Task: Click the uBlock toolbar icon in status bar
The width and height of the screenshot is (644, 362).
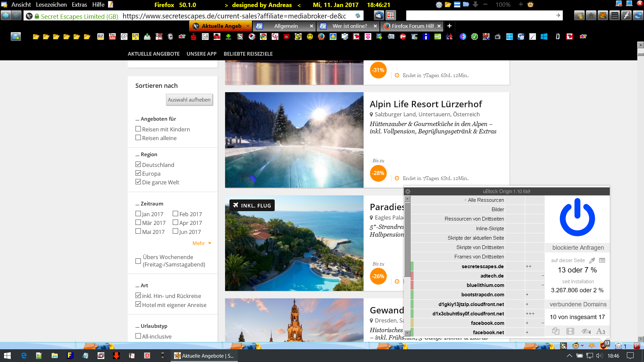Action: [x=603, y=346]
